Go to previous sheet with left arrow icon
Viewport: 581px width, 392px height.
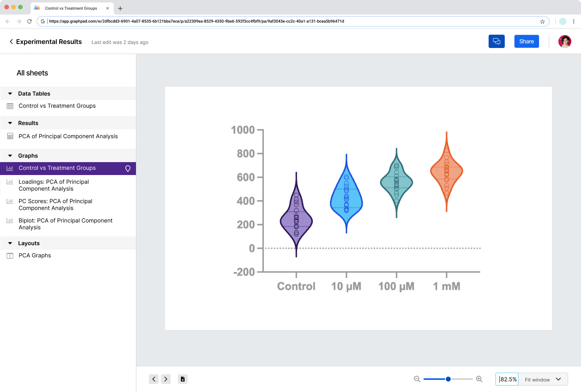pos(154,379)
